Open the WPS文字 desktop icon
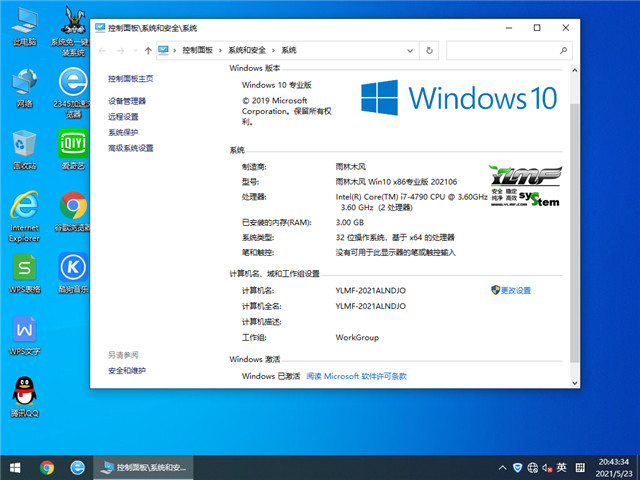This screenshot has width=640, height=480. coord(24,336)
